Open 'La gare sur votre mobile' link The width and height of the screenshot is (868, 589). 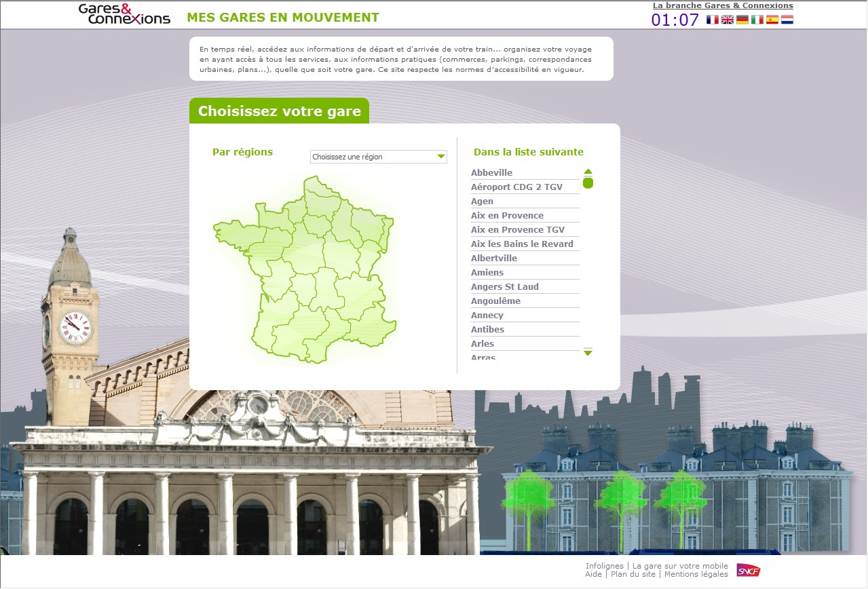point(680,566)
